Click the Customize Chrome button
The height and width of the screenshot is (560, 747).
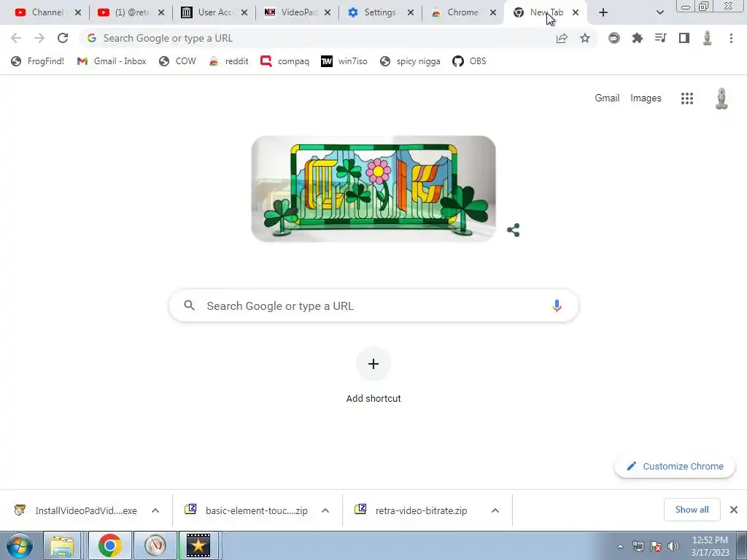point(675,466)
